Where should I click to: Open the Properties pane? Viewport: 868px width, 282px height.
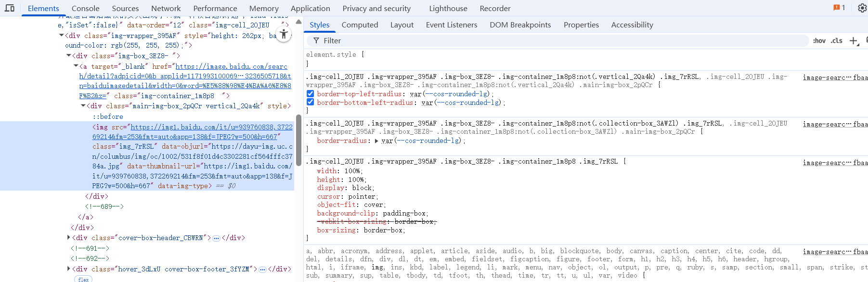[x=581, y=25]
